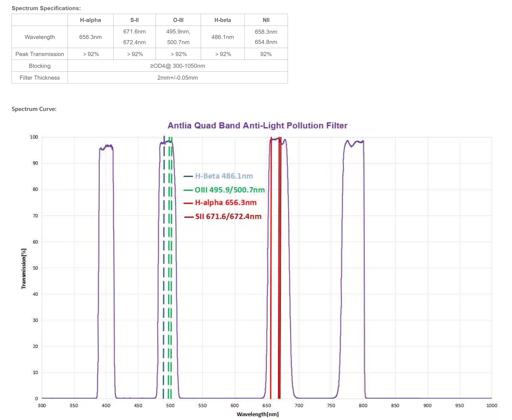
Task: Click the 654.8nm value in NII column
Action: (x=266, y=42)
